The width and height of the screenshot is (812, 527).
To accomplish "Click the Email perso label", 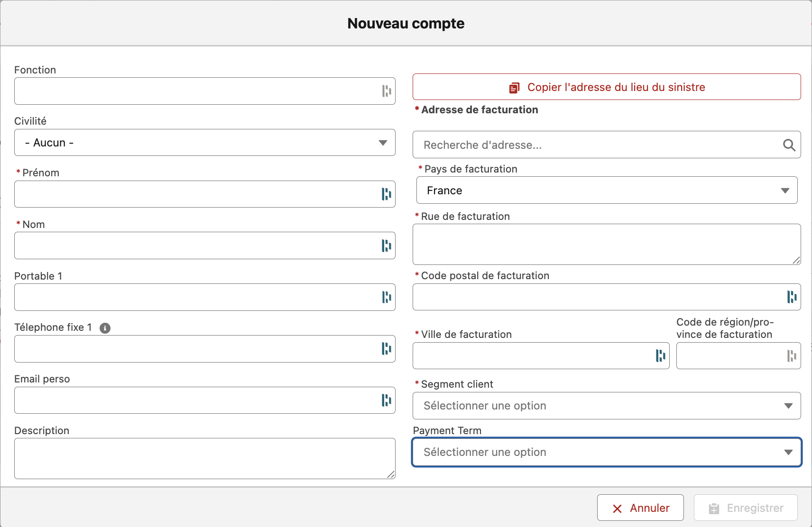I will tap(42, 379).
